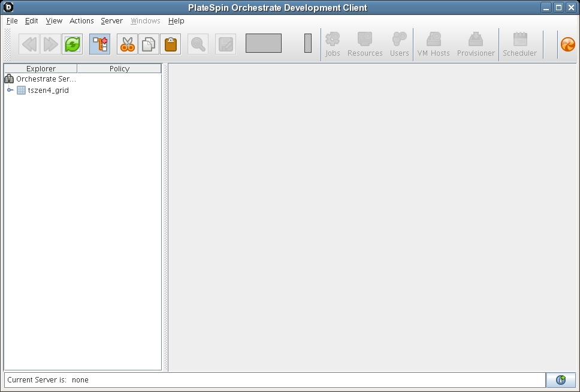Select the tszen4_grid tree item
The height and width of the screenshot is (392, 580).
point(48,91)
